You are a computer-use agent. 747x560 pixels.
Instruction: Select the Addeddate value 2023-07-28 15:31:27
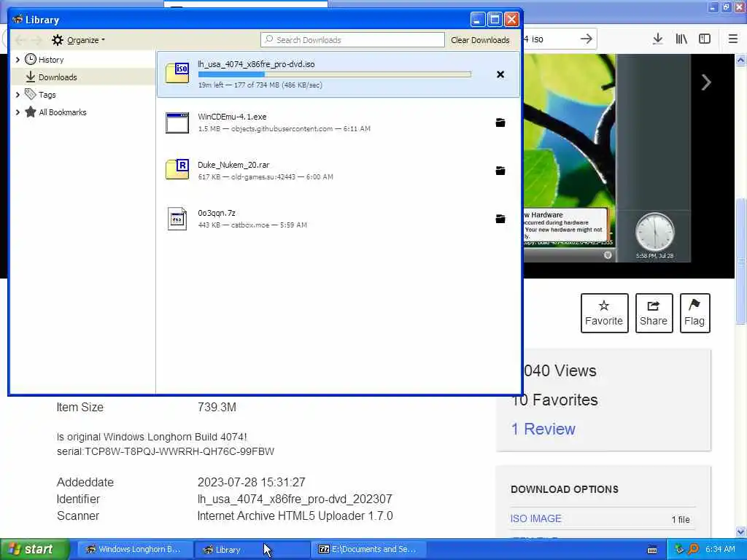coord(252,482)
